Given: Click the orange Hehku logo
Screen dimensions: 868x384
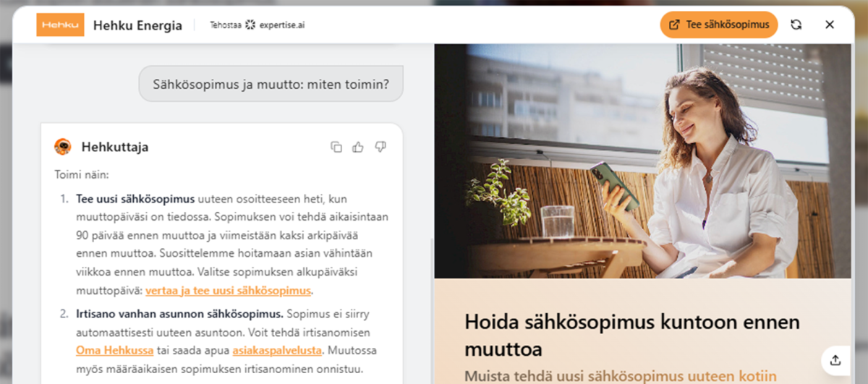Looking at the screenshot, I should [60, 25].
